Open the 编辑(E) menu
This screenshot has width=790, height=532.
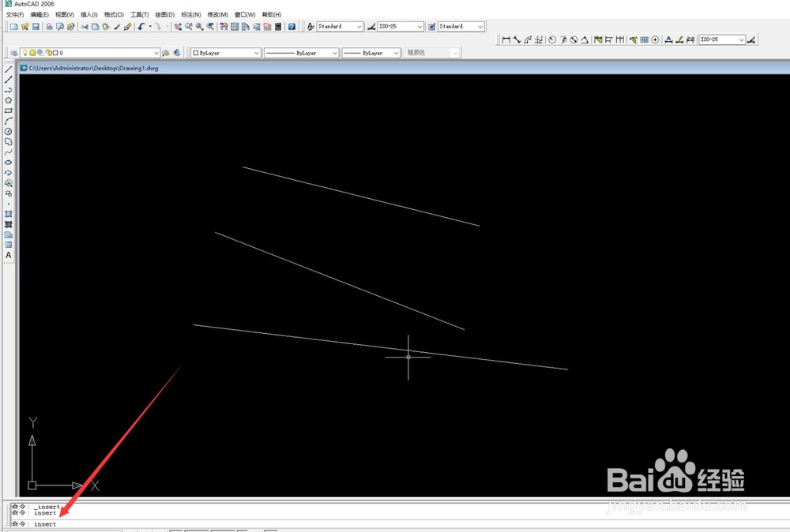pyautogui.click(x=39, y=14)
